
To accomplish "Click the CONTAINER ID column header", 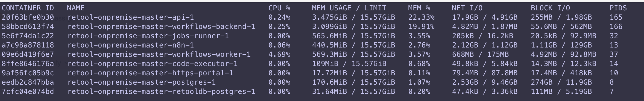I will click(28, 8).
